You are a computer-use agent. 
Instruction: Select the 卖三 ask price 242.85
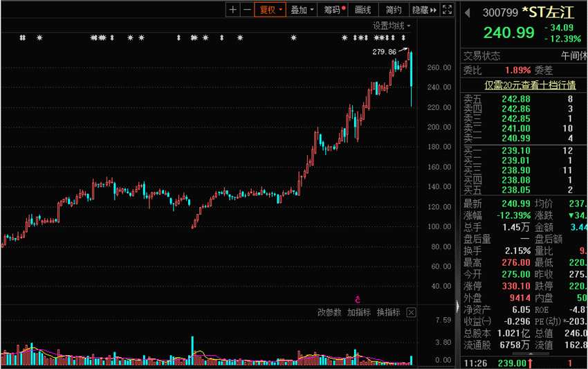click(516, 118)
